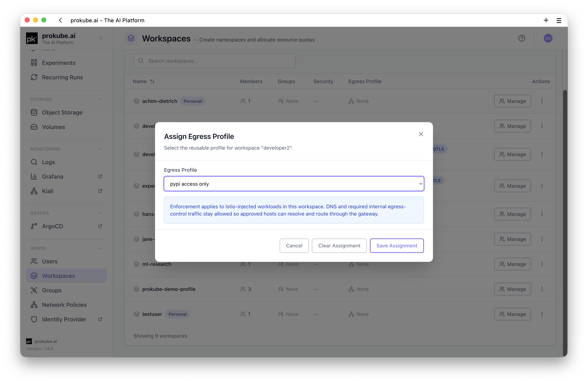
Task: Open more actions for ml-research row
Action: (542, 264)
